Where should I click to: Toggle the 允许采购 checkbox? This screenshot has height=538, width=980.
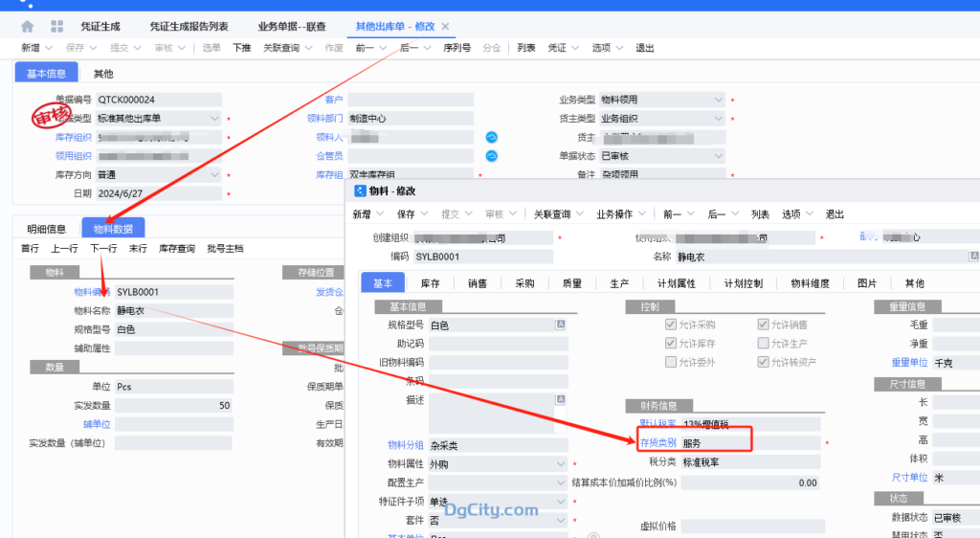coord(671,325)
